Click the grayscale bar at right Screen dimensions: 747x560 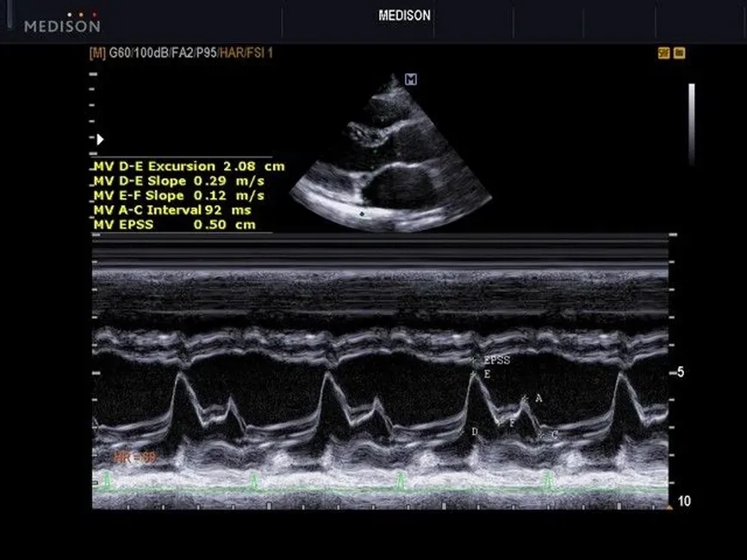pos(691,123)
